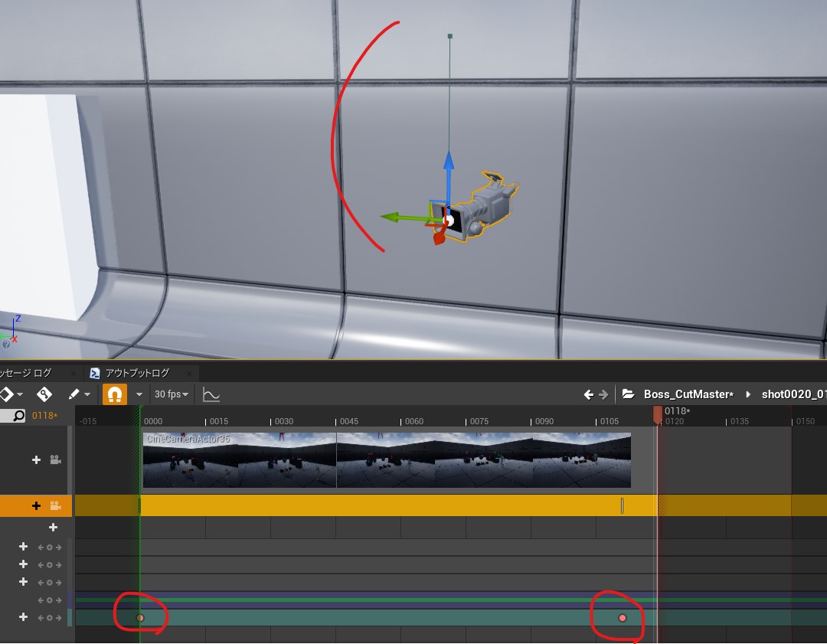Jump to previous key on bottom teal track
827x644 pixels.
[41, 618]
